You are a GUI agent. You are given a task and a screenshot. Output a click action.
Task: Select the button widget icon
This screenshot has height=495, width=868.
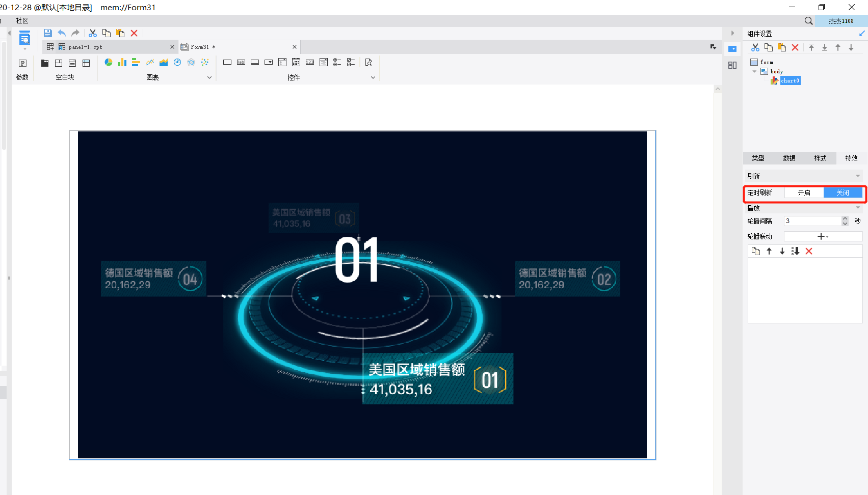click(x=255, y=62)
